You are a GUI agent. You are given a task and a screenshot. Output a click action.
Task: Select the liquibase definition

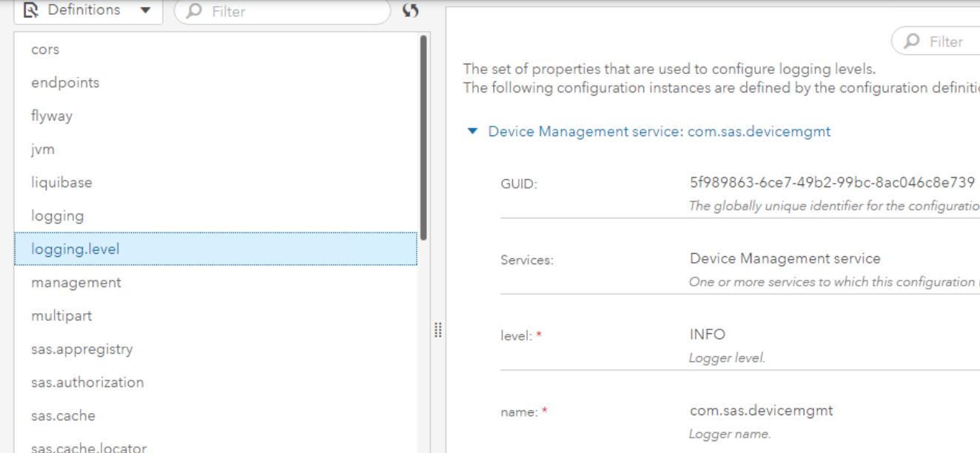coord(215,183)
